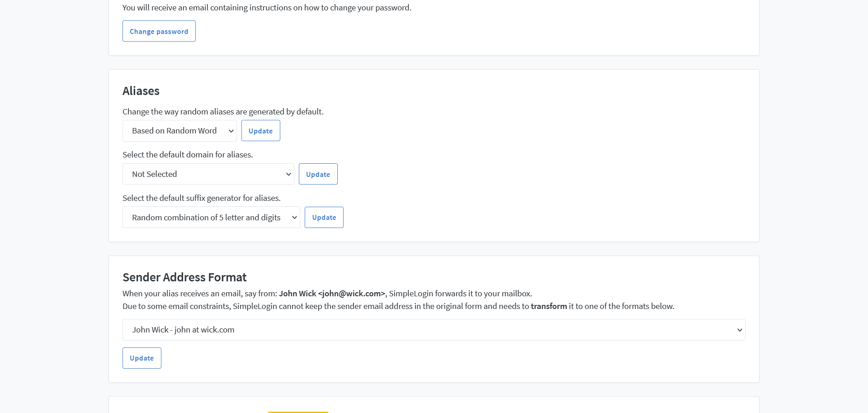Expand the default domain 'Not Selected' dropdown

(208, 174)
